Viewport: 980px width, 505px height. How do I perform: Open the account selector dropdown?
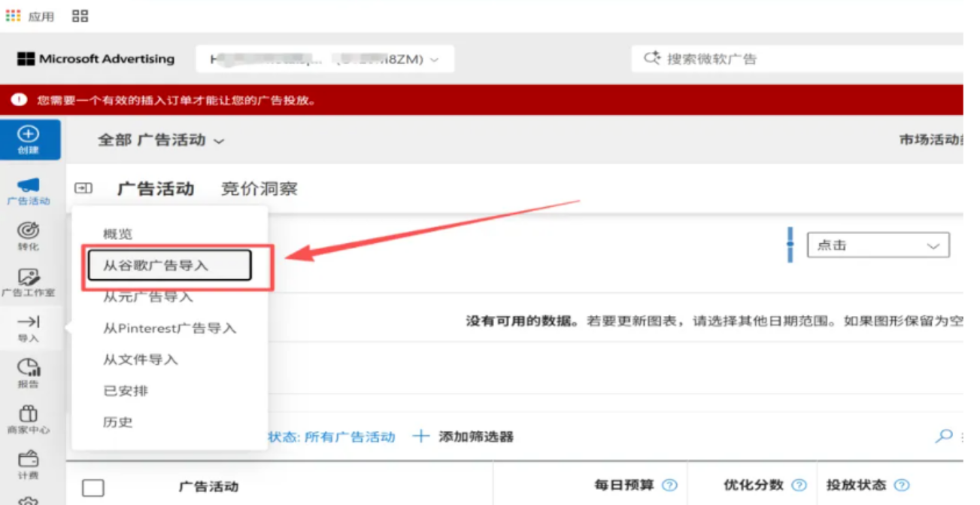point(325,59)
